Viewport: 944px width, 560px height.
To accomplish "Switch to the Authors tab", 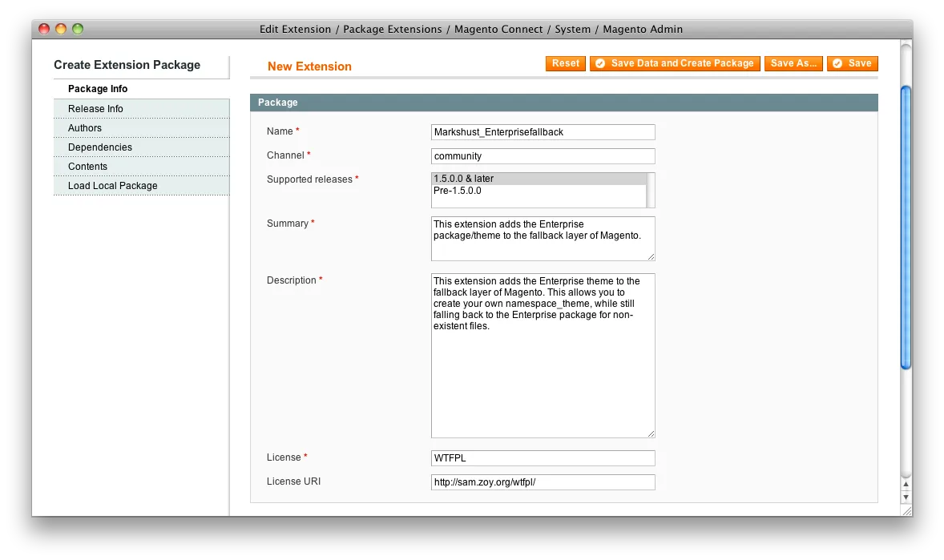I will pyautogui.click(x=85, y=128).
